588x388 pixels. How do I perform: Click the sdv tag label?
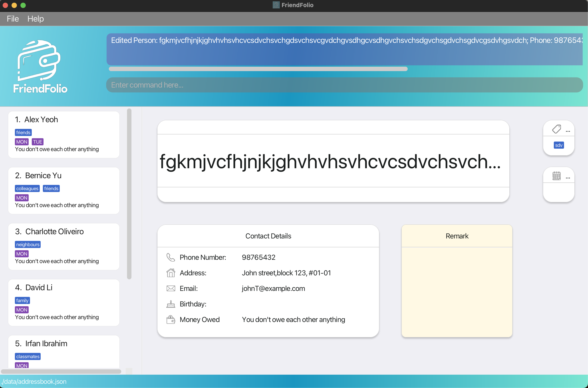tap(558, 145)
